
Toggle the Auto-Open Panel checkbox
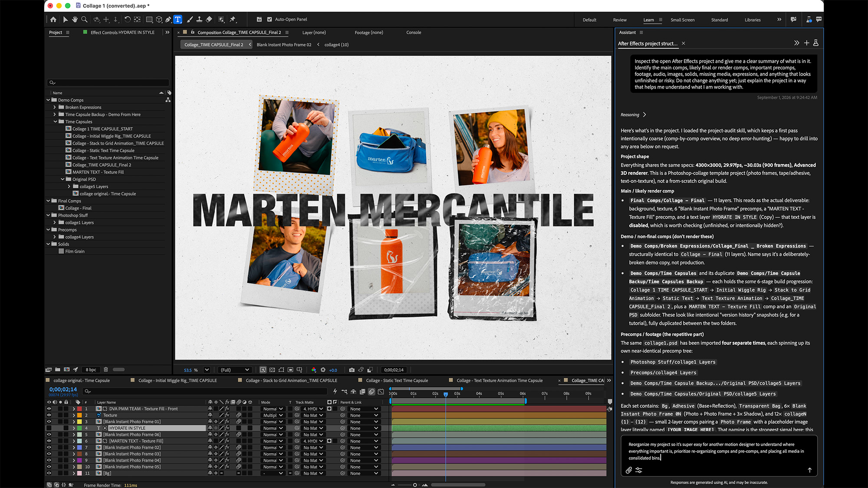270,20
